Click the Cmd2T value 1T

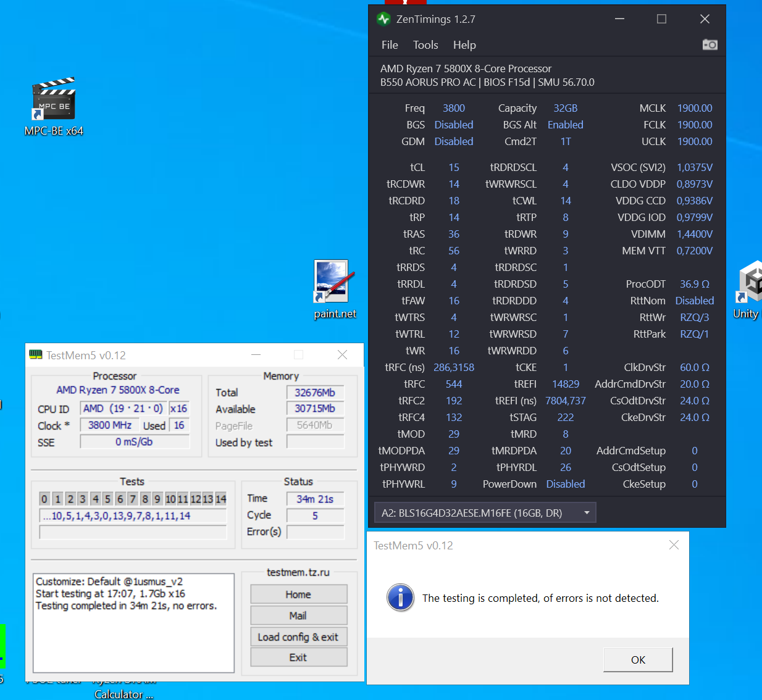click(566, 141)
